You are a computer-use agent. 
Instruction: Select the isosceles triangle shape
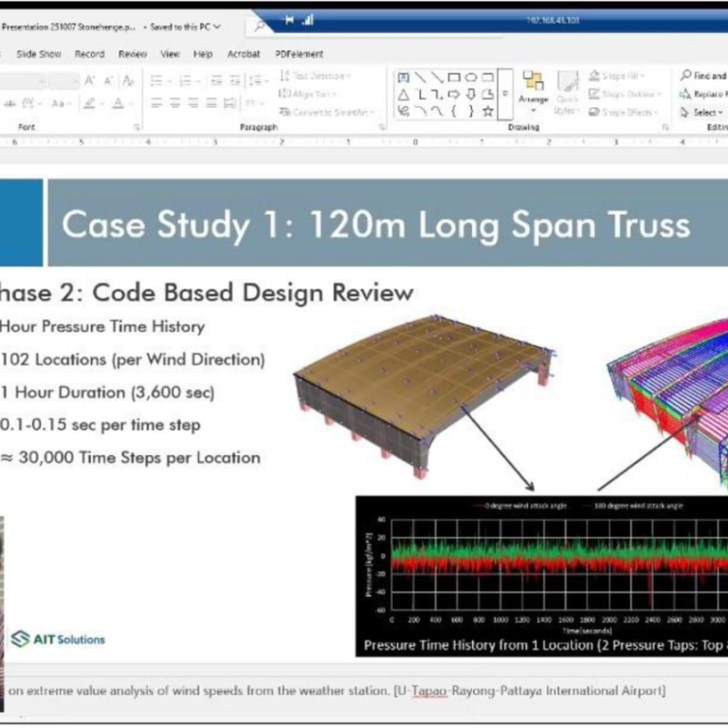pyautogui.click(x=404, y=95)
